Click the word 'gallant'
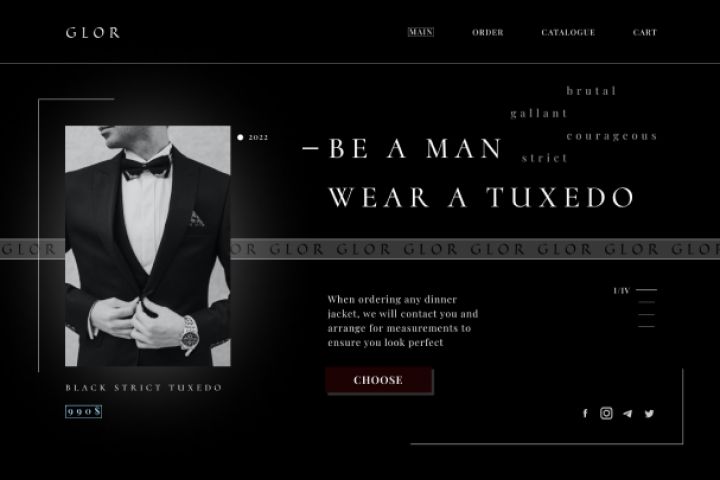 [539, 113]
